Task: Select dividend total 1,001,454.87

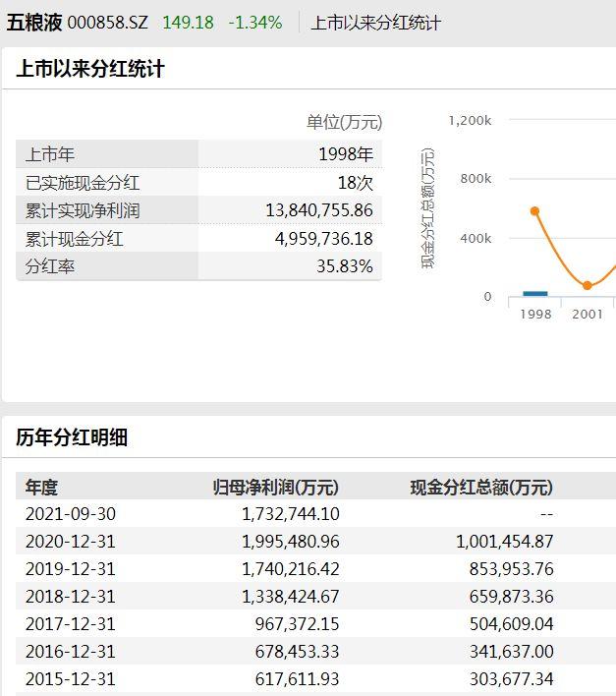Action: (x=505, y=542)
